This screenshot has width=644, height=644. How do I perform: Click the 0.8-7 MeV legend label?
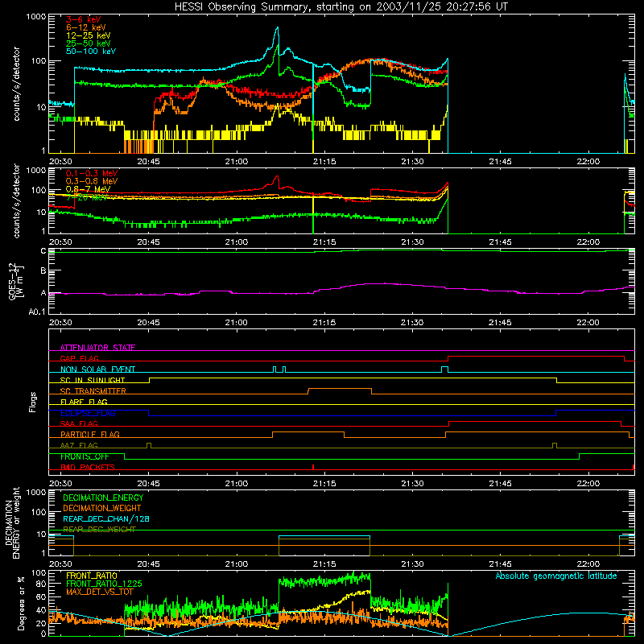[88, 189]
